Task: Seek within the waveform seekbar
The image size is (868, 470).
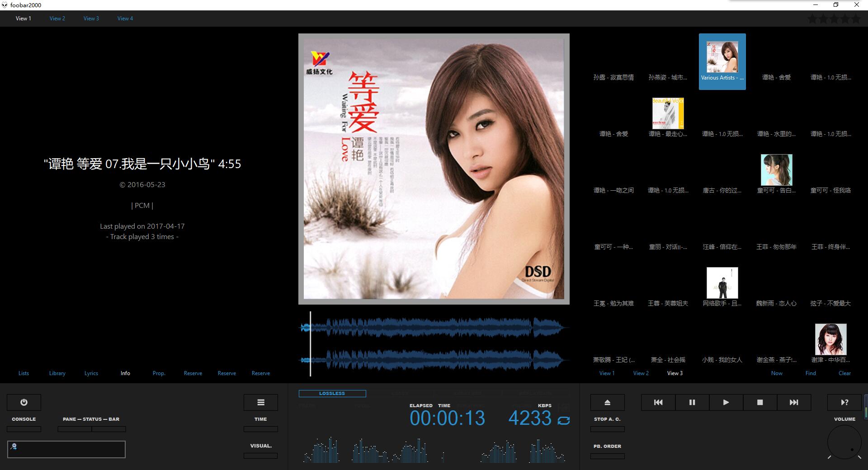Action: coord(434,343)
